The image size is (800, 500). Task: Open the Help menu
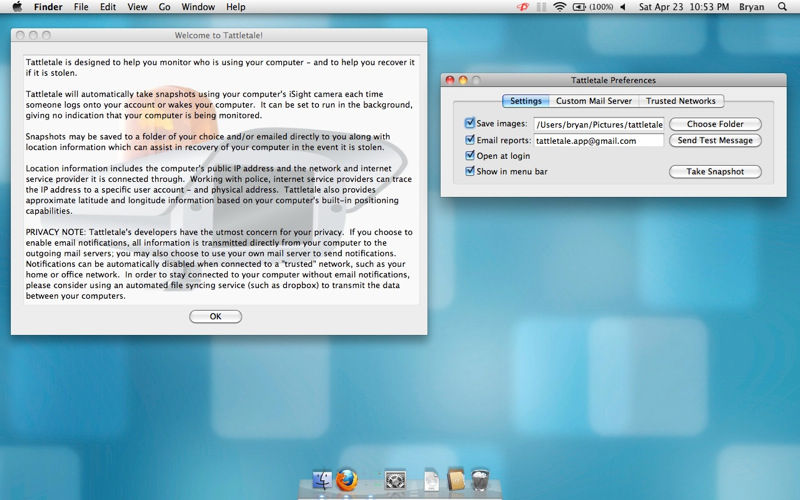tap(236, 7)
